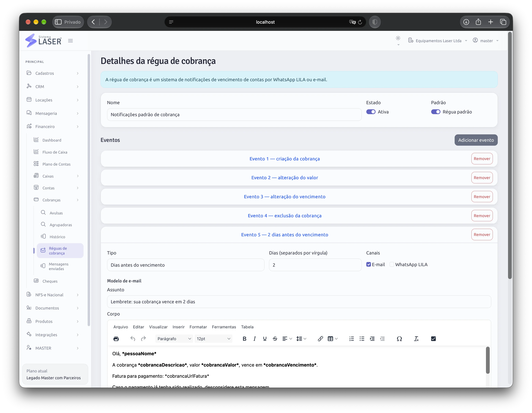Insert a bulleted list
The width and height of the screenshot is (532, 413).
[x=362, y=339]
